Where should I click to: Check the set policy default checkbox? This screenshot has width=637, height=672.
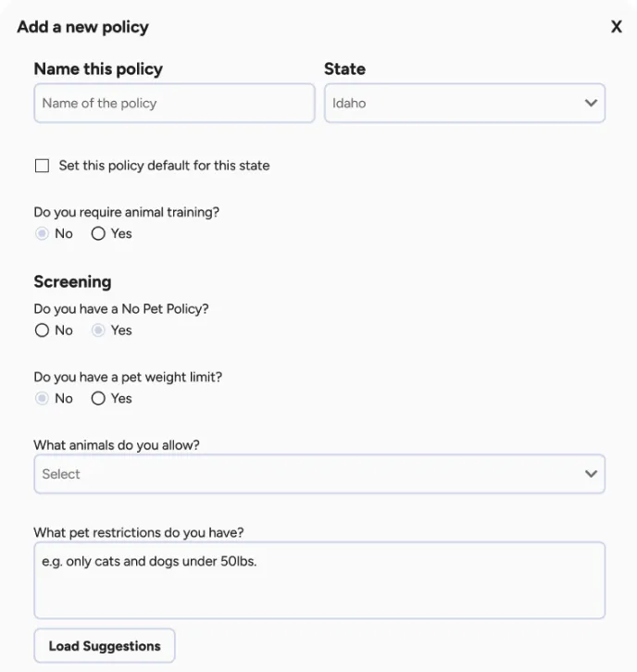click(42, 166)
